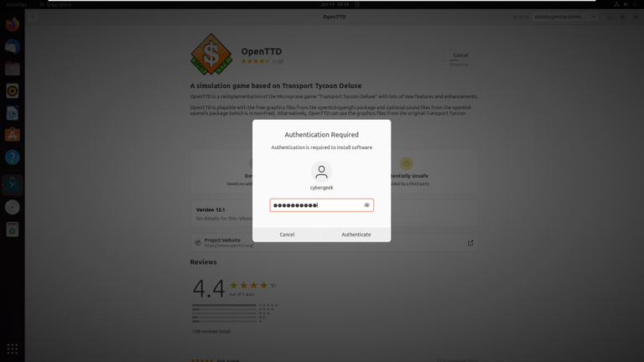Open the Project Website row
This screenshot has height=362, width=644.
[x=334, y=243]
